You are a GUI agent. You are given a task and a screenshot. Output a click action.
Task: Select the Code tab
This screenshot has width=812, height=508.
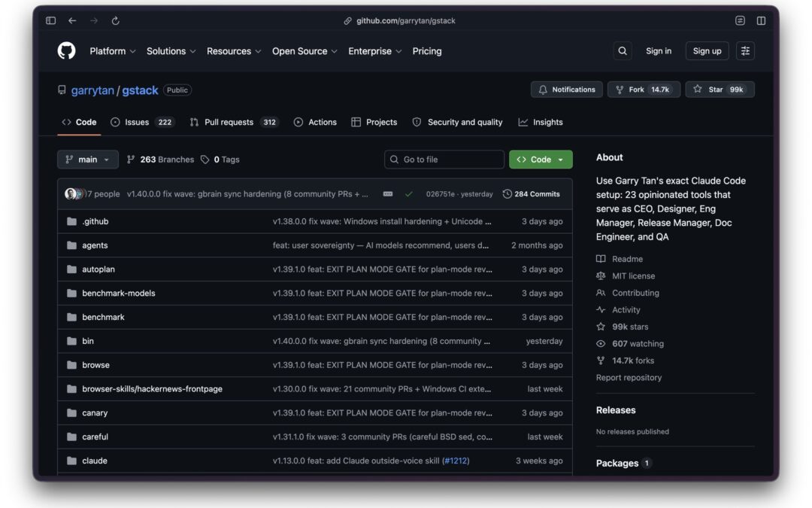(x=79, y=123)
